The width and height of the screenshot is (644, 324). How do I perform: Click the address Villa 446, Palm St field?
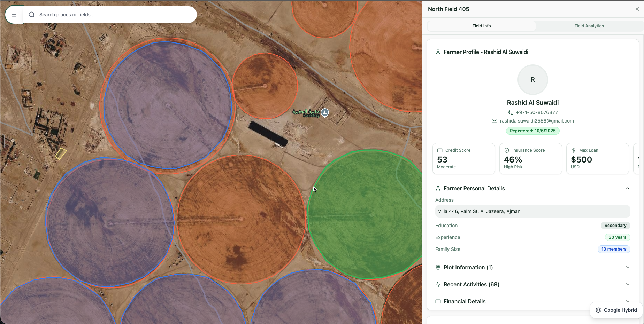point(532,211)
